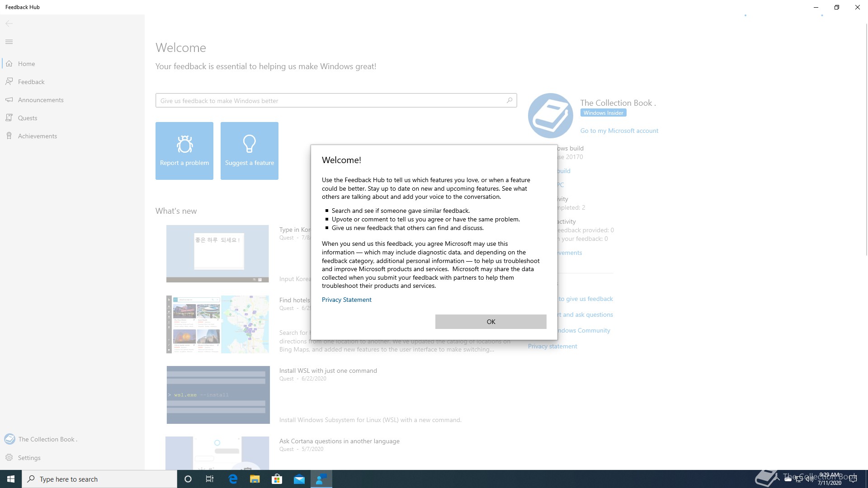The height and width of the screenshot is (488, 868).
Task: Click the Feedback person icon
Action: tap(9, 82)
